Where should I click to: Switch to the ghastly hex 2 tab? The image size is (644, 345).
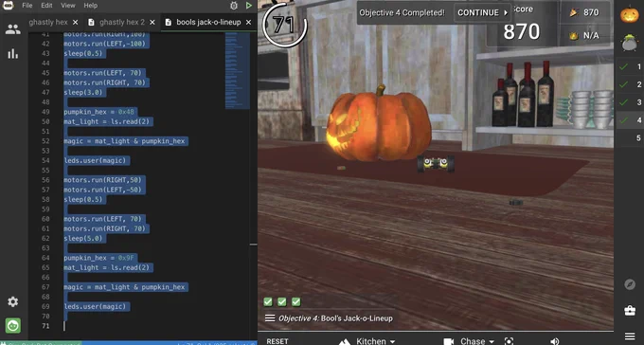tap(122, 22)
